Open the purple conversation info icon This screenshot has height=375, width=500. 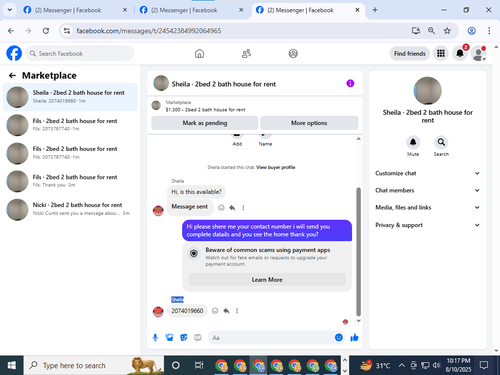tap(350, 83)
